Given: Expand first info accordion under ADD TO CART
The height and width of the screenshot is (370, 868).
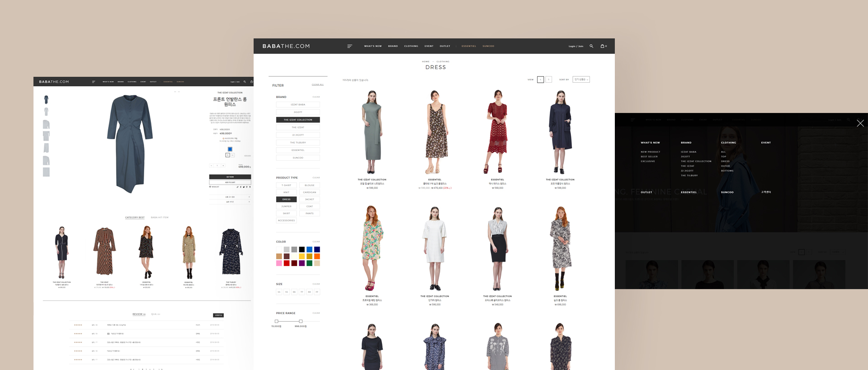Looking at the screenshot, I should pos(230,197).
